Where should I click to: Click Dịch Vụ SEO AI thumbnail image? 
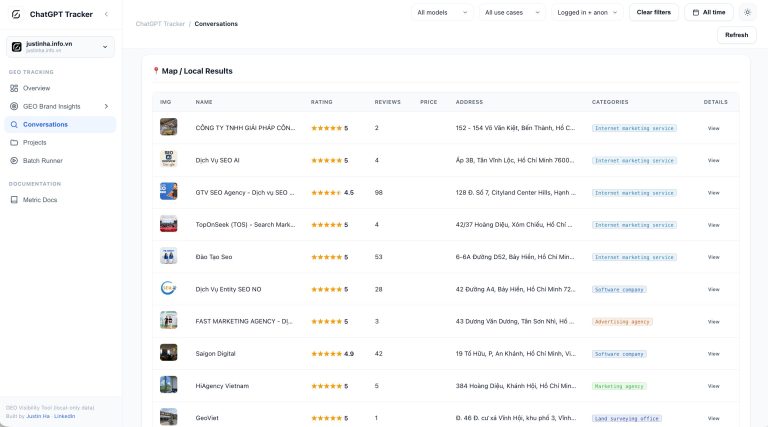tap(168, 159)
